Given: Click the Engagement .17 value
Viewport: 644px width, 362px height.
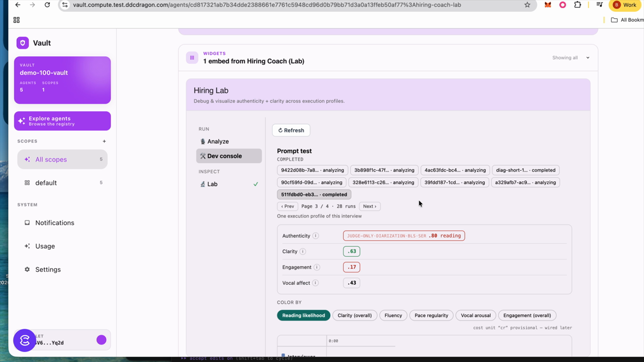Looking at the screenshot, I should coord(352,267).
